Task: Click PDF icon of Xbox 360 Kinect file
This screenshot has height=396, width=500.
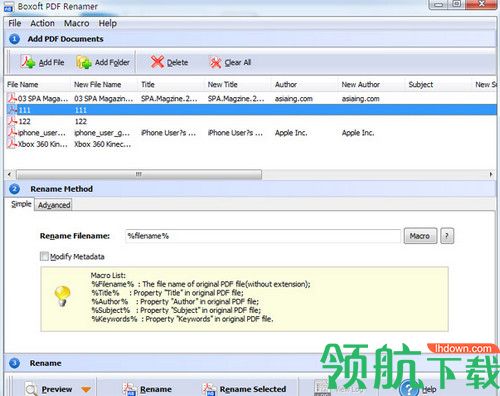Action: coord(12,144)
